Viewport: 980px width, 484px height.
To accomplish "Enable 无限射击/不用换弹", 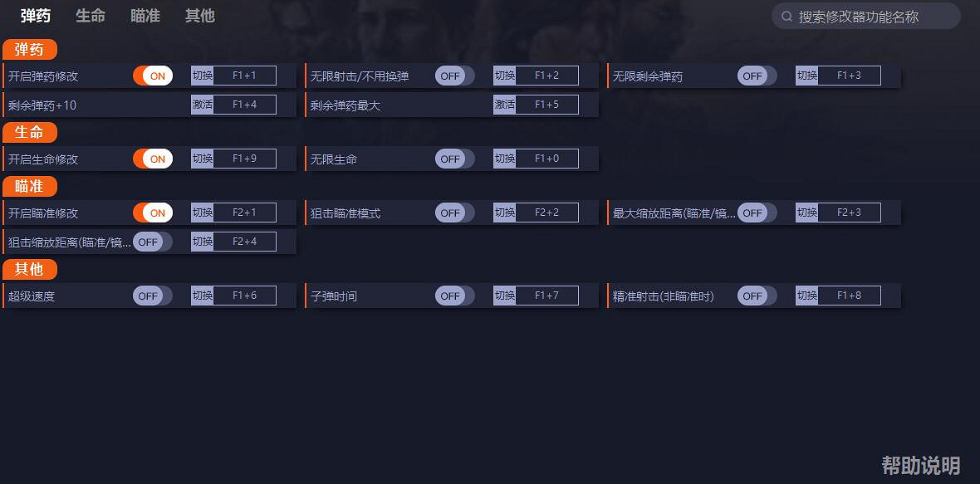I will pyautogui.click(x=453, y=75).
